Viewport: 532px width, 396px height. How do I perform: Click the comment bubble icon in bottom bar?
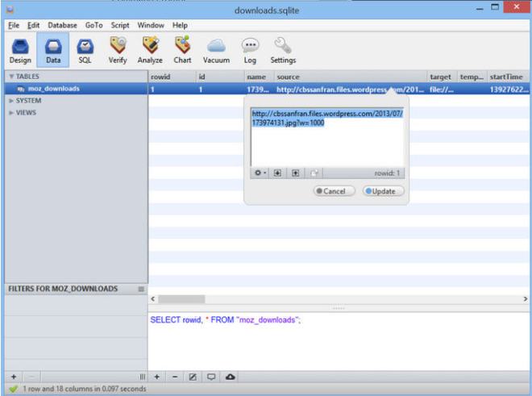click(x=211, y=377)
